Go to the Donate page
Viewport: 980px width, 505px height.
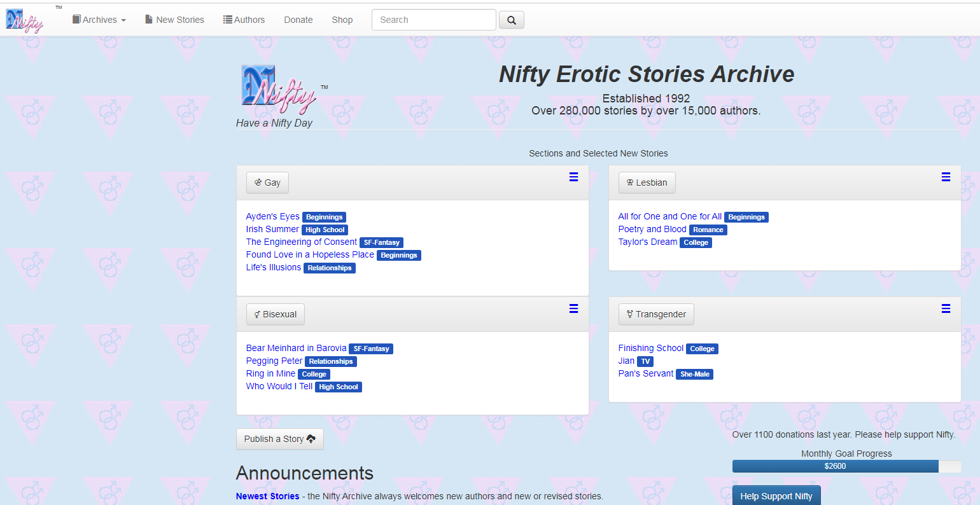[298, 20]
